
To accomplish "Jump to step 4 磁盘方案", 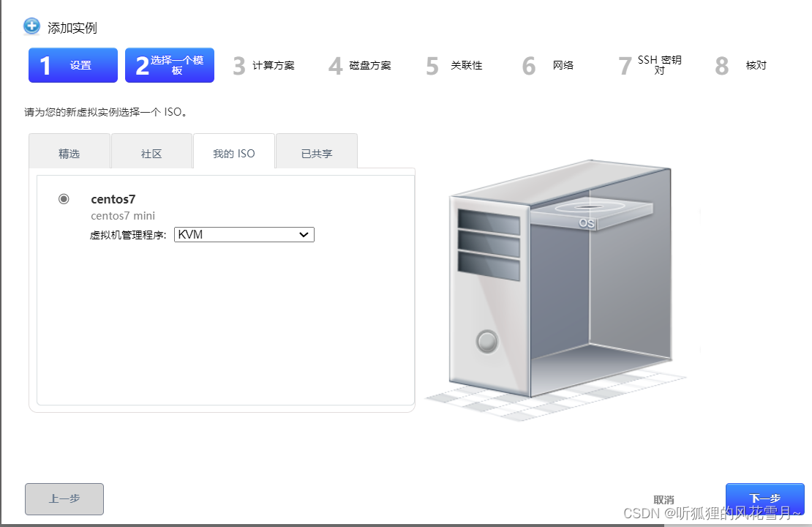I will pyautogui.click(x=361, y=66).
